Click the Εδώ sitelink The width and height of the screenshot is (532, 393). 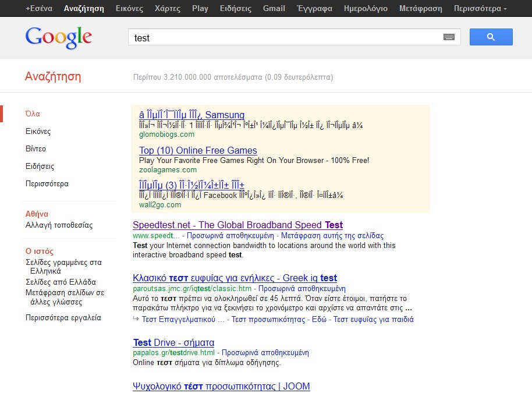coord(320,320)
